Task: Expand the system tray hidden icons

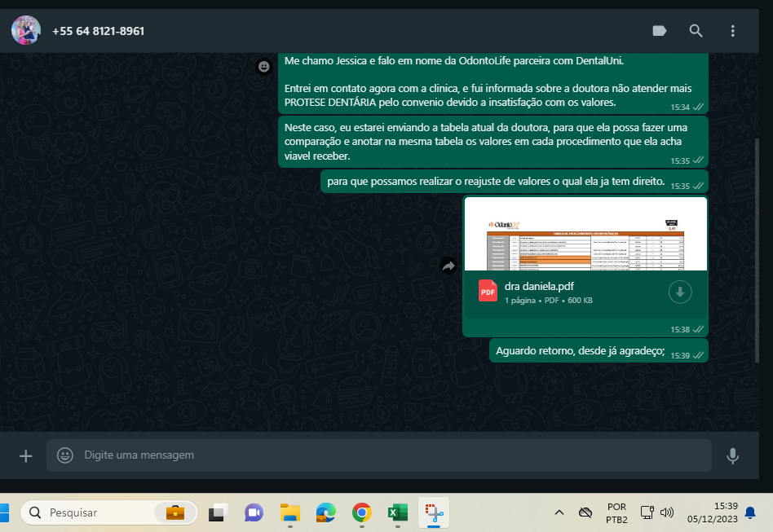Action: pos(559,512)
